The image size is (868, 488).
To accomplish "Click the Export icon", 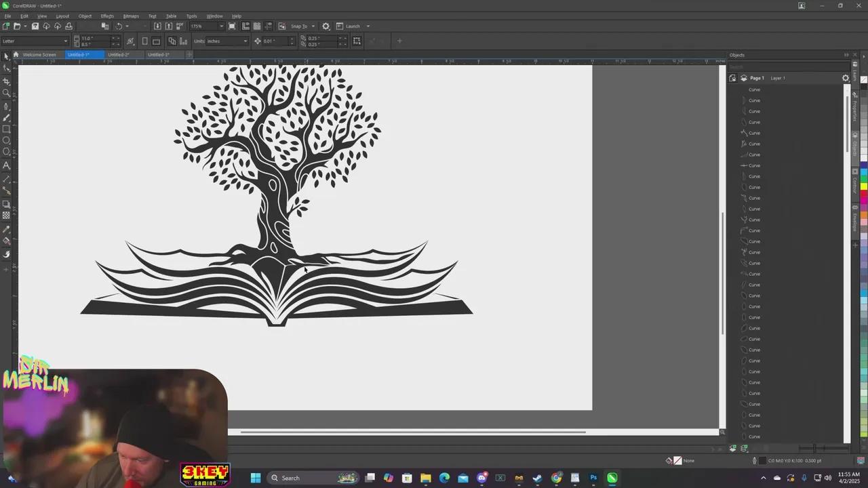I will [169, 26].
